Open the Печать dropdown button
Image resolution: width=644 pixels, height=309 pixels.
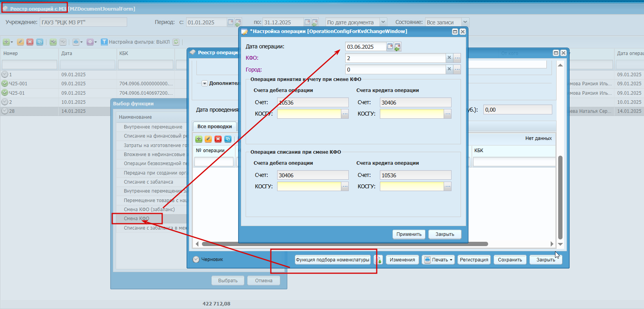click(439, 260)
